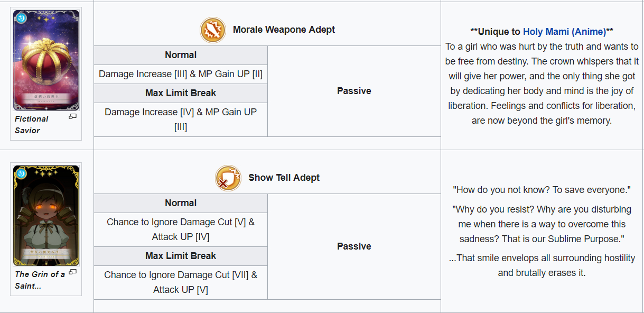Click Normal header under Morale Weapon Adept

tap(181, 55)
